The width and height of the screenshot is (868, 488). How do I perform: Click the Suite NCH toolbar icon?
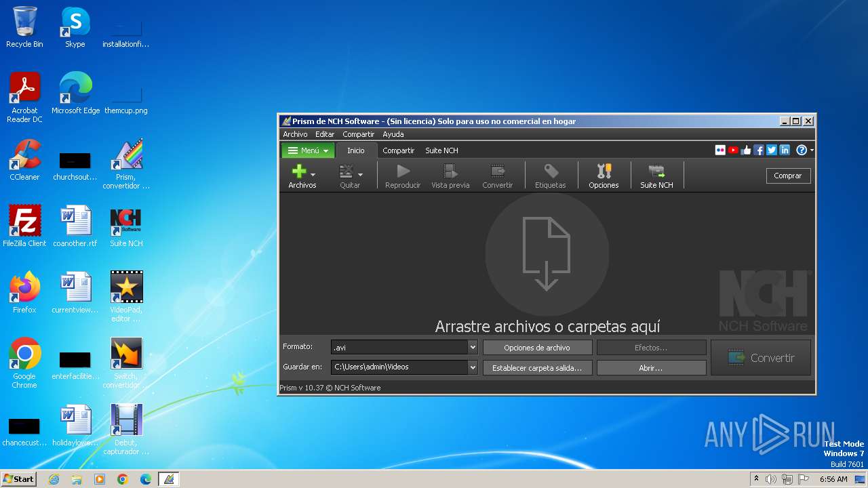coord(656,171)
